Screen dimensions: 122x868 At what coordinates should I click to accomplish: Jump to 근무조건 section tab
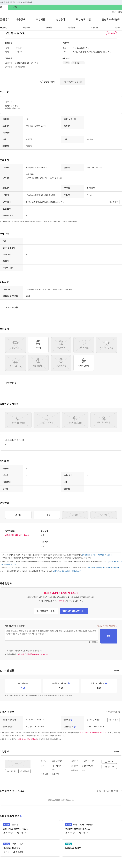tap(26, 28)
